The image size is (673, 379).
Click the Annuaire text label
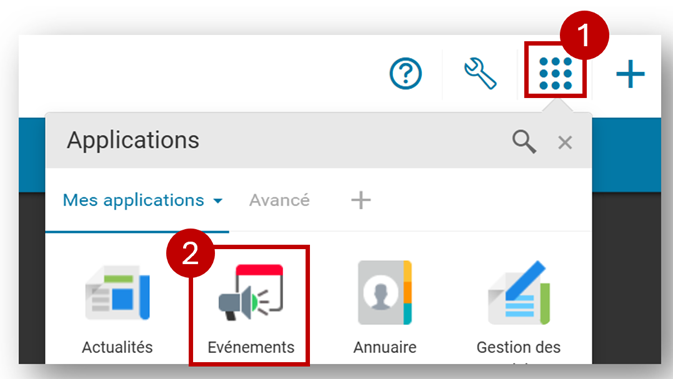tap(385, 347)
